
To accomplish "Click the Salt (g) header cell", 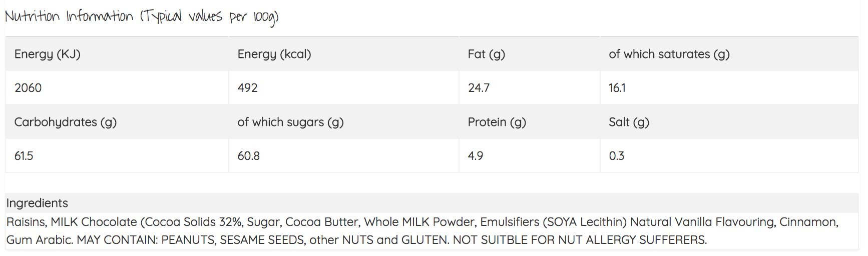I will pyautogui.click(x=629, y=122).
